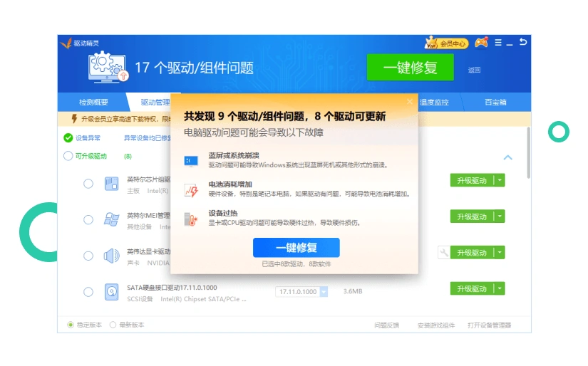
Task: Click the 升级会员 promotion banner text
Action: [126, 119]
